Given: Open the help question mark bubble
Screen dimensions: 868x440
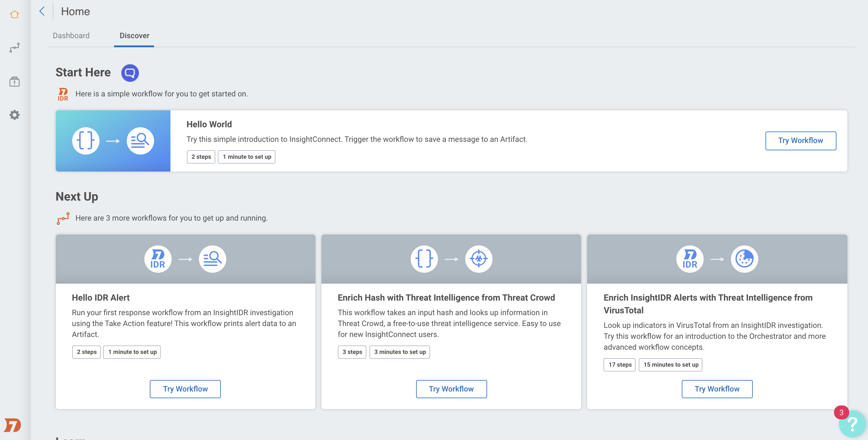Looking at the screenshot, I should [x=852, y=424].
